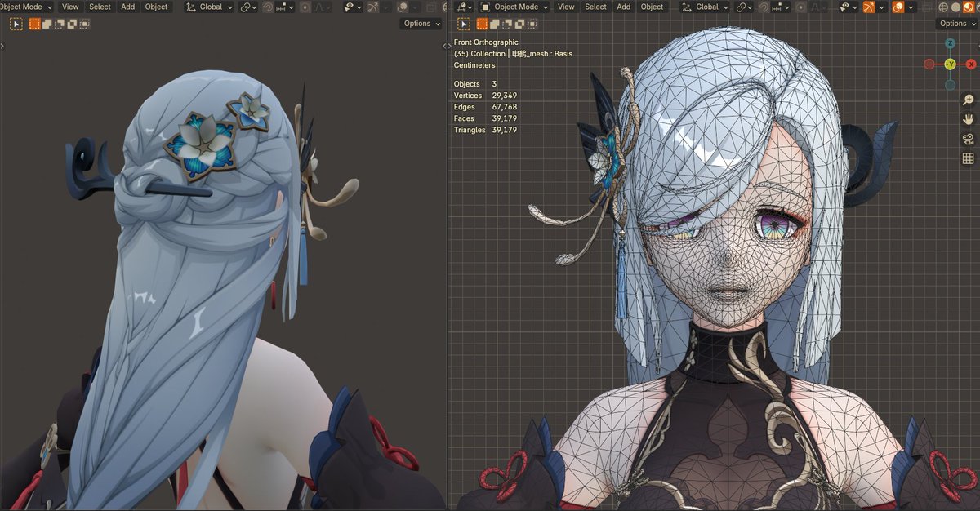Open View menu in right viewport
The height and width of the screenshot is (511, 980).
coord(566,7)
